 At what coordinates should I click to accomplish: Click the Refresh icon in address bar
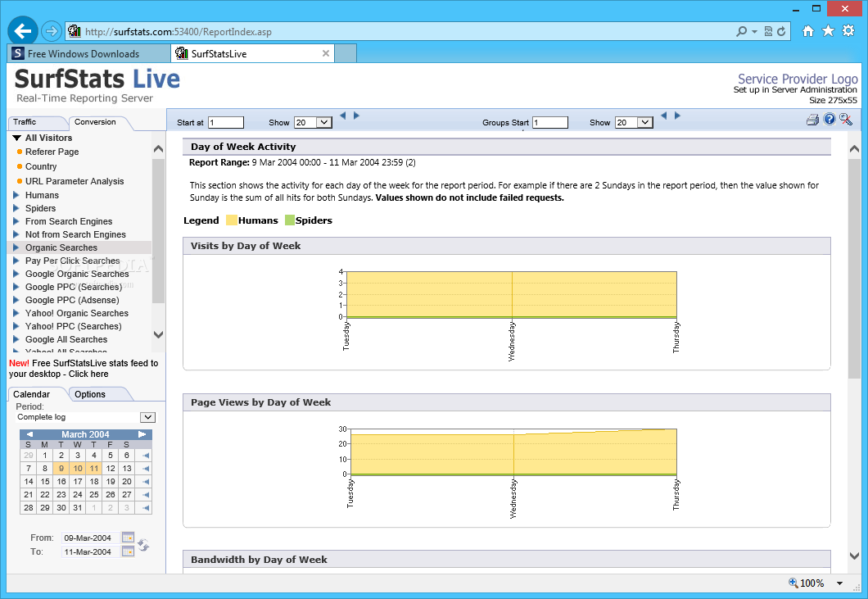point(781,32)
